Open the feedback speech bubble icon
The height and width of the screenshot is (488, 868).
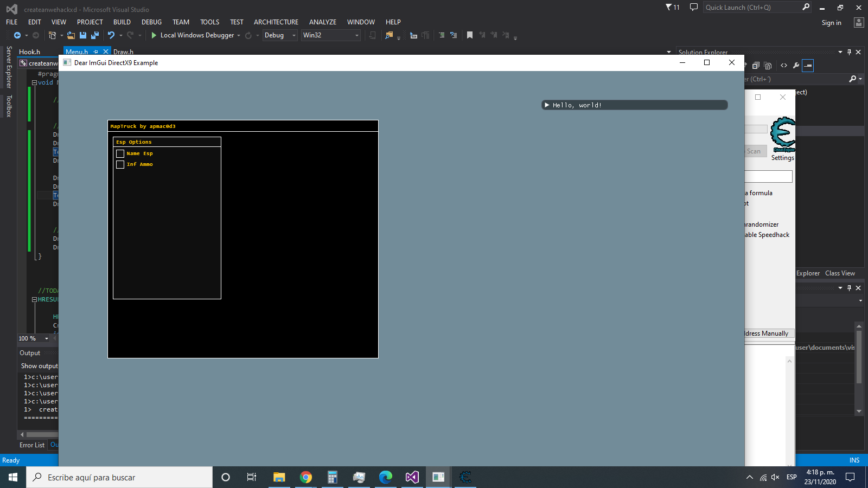tap(693, 7)
